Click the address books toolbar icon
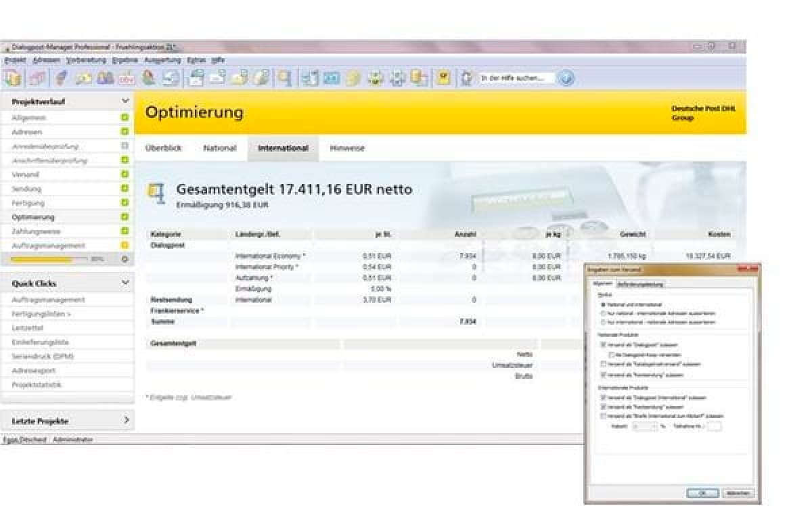This screenshot has width=812, height=506. [105, 78]
